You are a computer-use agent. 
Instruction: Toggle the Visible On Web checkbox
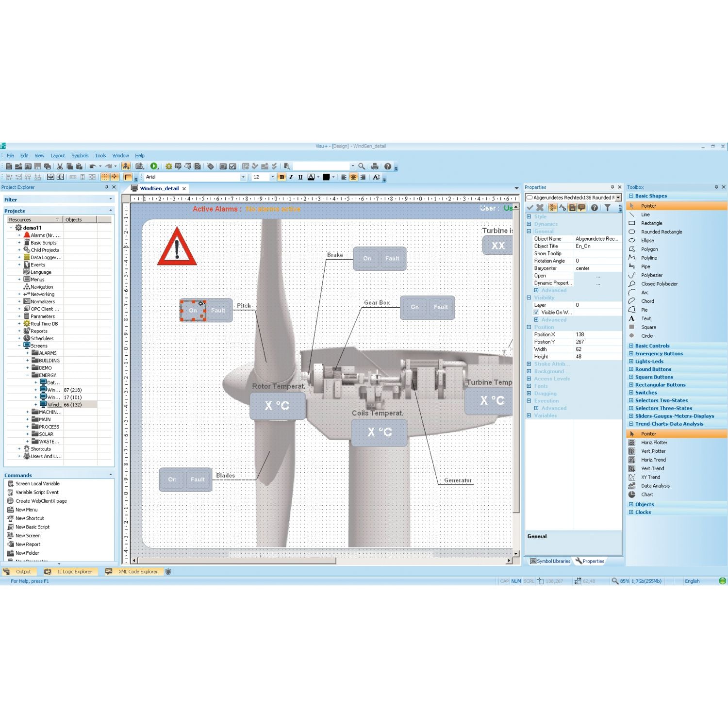click(536, 313)
